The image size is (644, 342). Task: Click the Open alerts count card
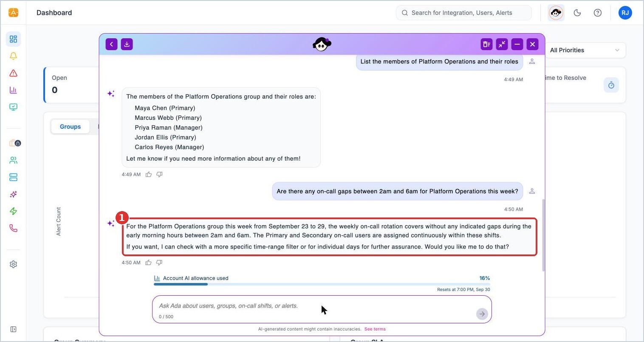(71, 85)
